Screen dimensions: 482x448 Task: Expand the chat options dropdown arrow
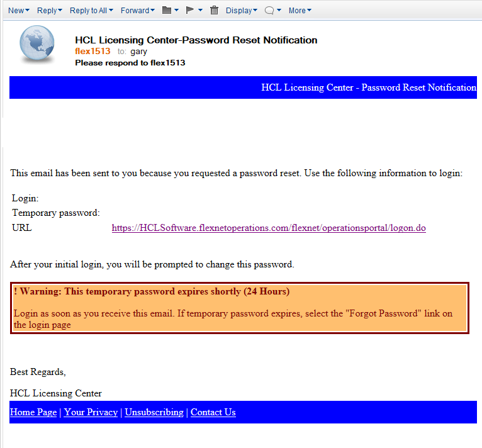(x=279, y=10)
